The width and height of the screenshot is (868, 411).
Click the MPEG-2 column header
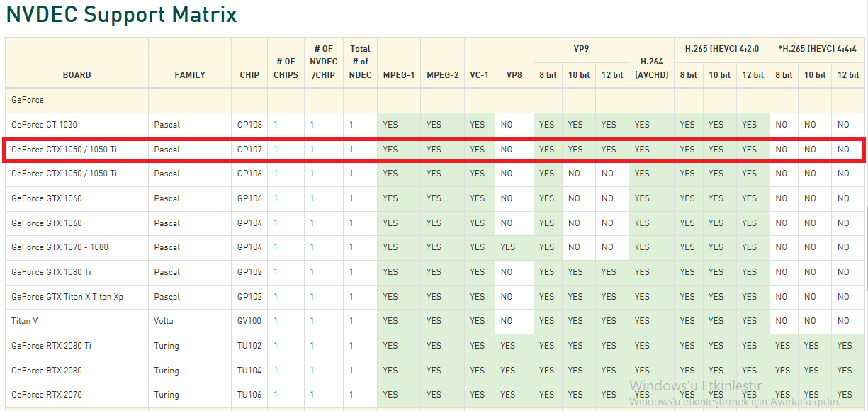click(x=442, y=74)
